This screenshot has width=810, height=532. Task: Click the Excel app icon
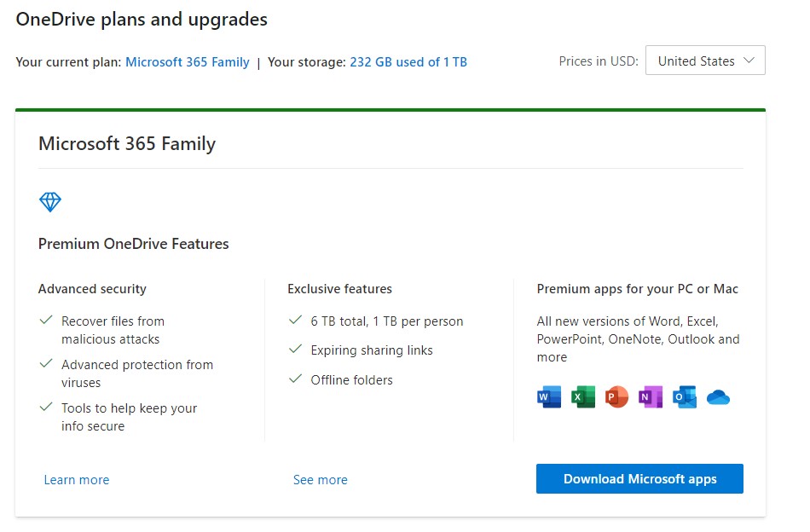583,397
